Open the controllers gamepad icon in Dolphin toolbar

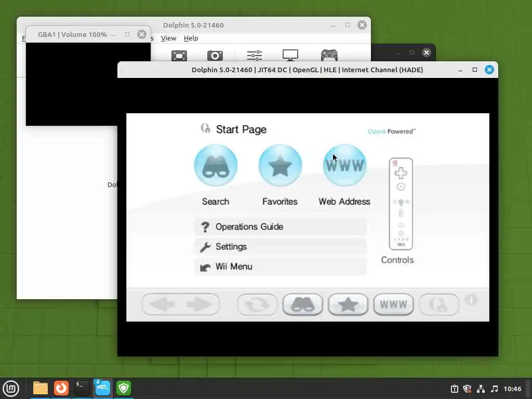click(329, 55)
